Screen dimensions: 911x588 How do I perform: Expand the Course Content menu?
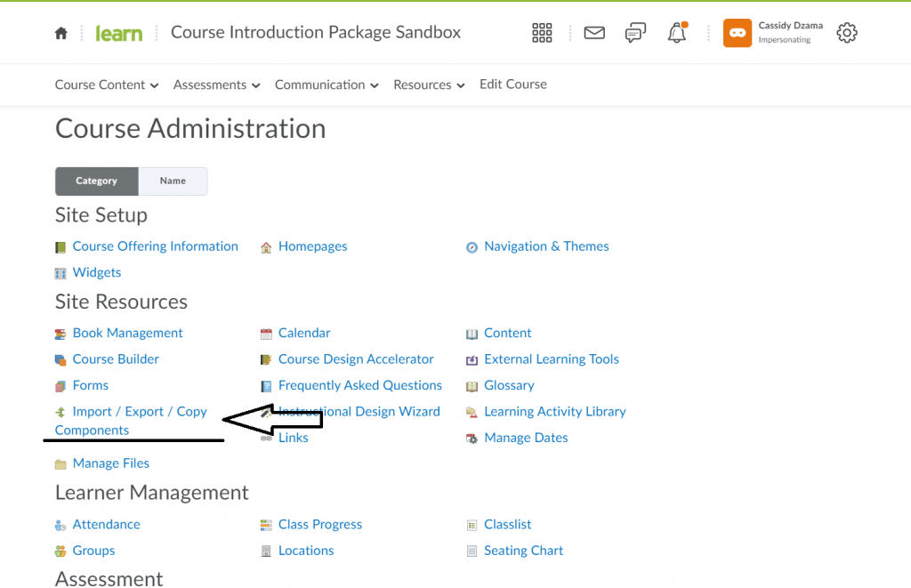tap(101, 85)
